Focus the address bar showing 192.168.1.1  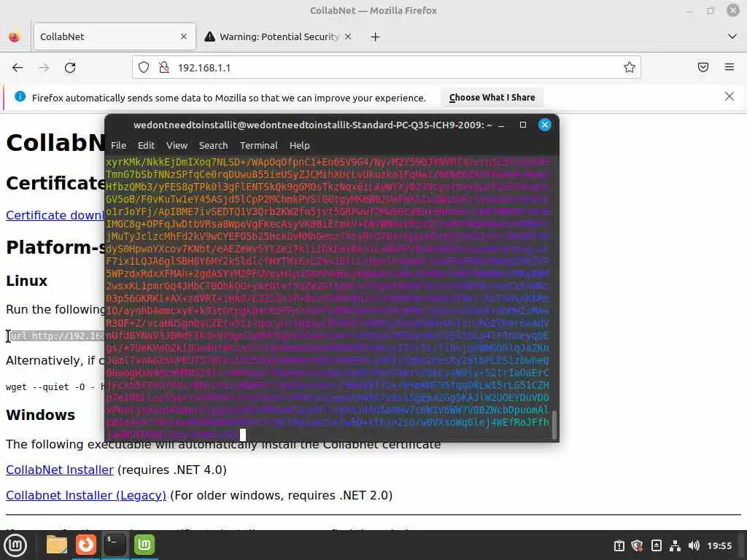coord(386,68)
